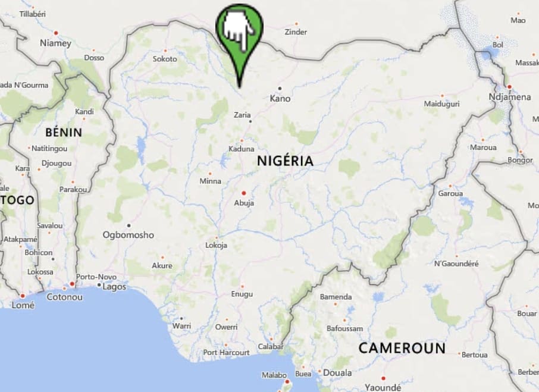Screen dimensions: 539x392
Task: Click the Douala city label
Action: click(337, 373)
